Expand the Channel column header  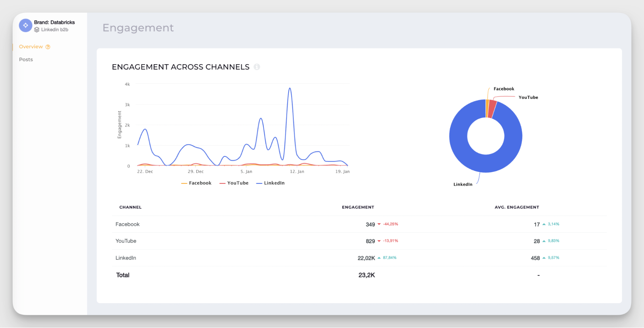point(130,207)
